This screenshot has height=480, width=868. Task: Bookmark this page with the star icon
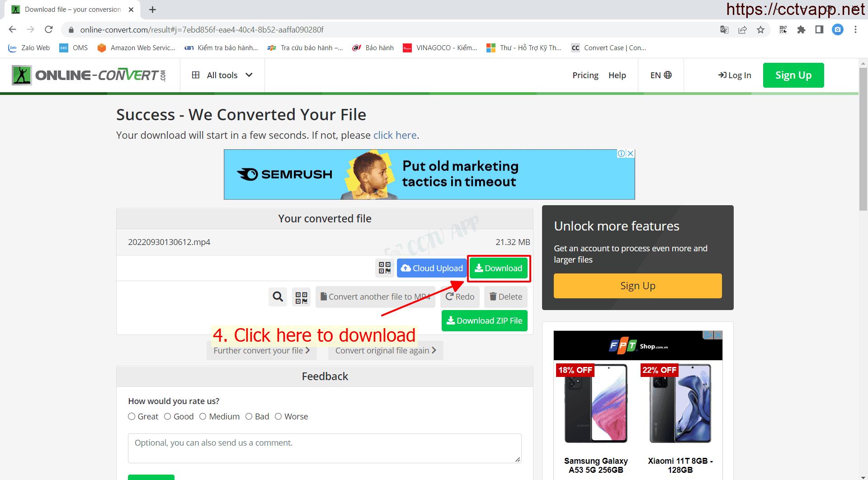point(760,30)
